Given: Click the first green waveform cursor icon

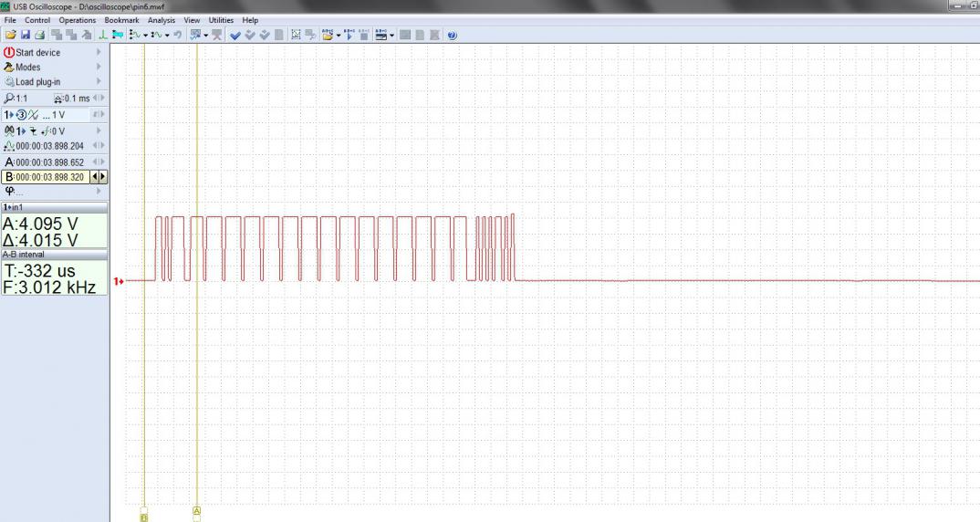Looking at the screenshot, I should tap(135, 35).
